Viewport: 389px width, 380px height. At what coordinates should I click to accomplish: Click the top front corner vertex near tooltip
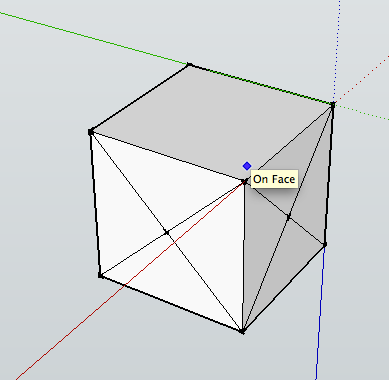[245, 182]
